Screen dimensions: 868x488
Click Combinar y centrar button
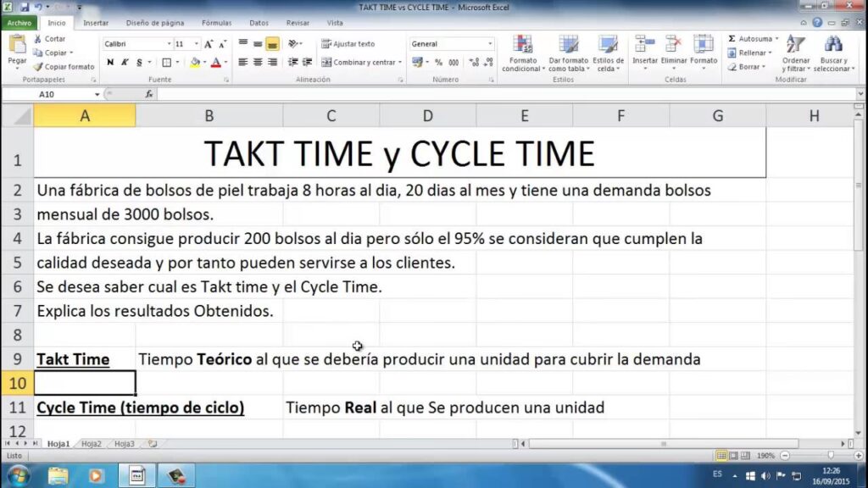pos(359,62)
